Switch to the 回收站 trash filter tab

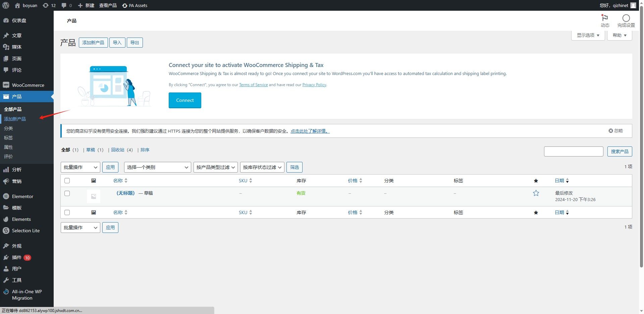[118, 150]
